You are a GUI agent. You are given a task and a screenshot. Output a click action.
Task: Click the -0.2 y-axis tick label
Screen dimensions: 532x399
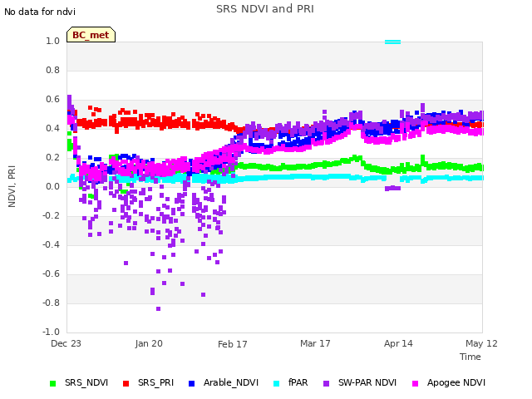coord(51,216)
